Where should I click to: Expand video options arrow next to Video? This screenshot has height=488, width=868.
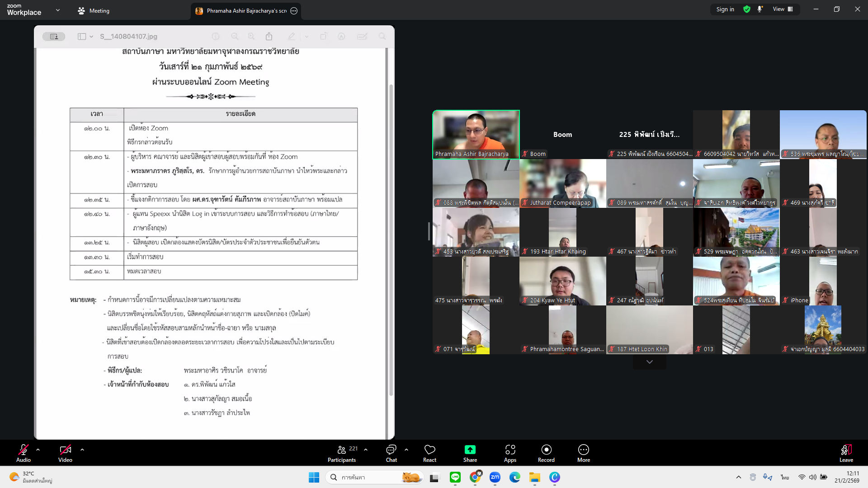click(x=82, y=450)
